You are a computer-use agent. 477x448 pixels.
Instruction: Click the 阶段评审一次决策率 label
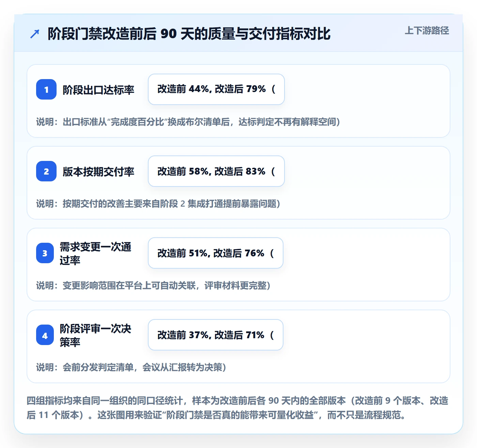click(95, 335)
